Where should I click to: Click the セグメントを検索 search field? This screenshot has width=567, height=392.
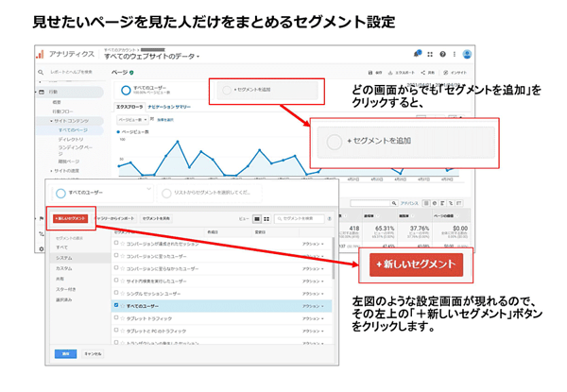pos(299,218)
